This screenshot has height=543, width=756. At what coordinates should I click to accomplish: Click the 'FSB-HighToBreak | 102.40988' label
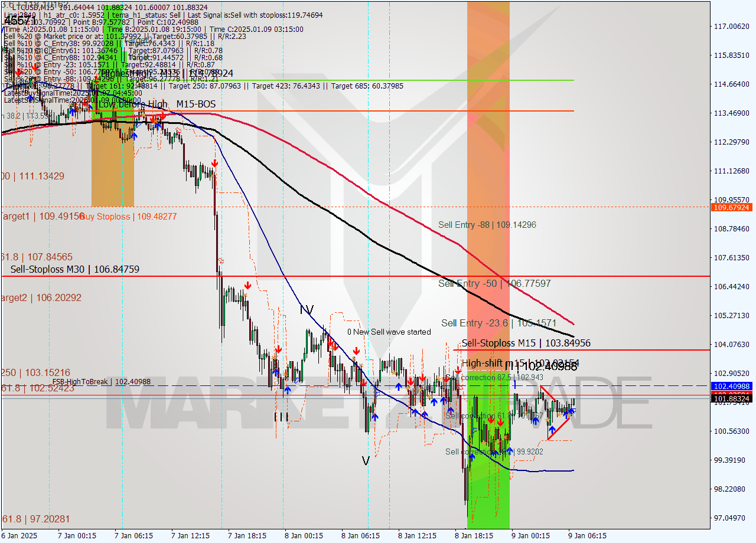pos(102,382)
